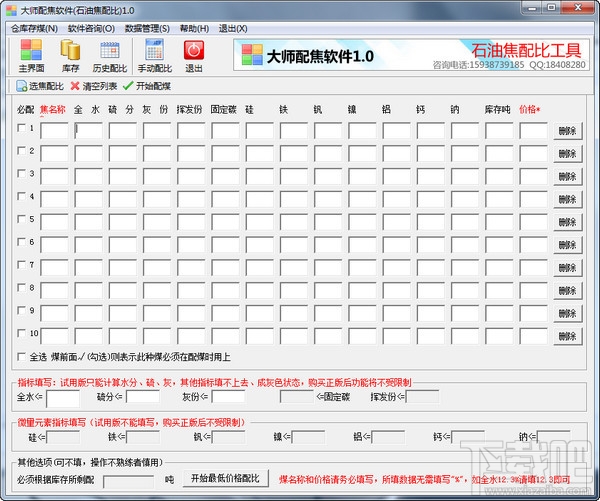The height and width of the screenshot is (501, 600).
Task: Check the 必配 checkbox for row 6
Action: pyautogui.click(x=21, y=242)
